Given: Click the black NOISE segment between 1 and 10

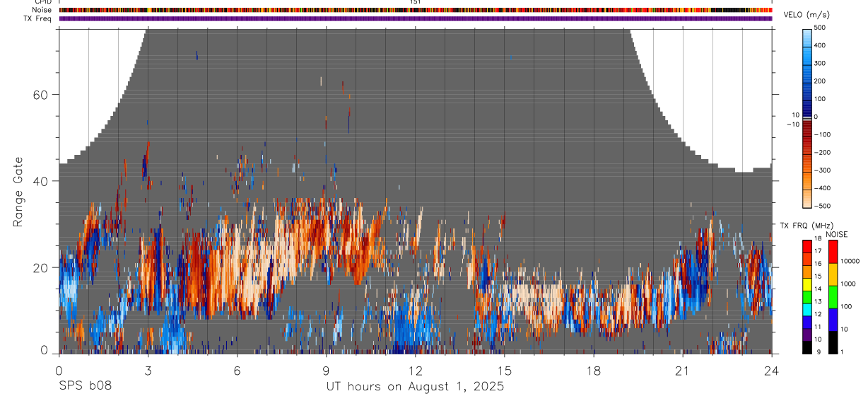Looking at the screenshot, I should coord(832,342).
